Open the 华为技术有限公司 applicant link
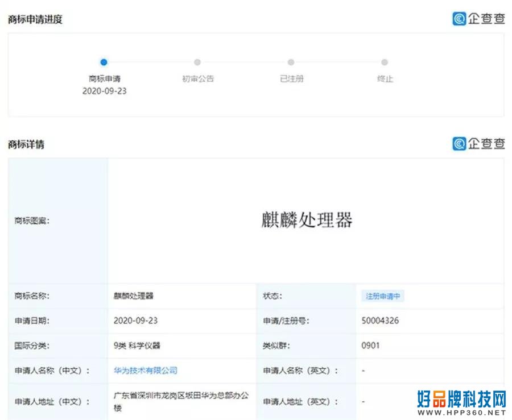512x420 pixels. click(x=146, y=371)
